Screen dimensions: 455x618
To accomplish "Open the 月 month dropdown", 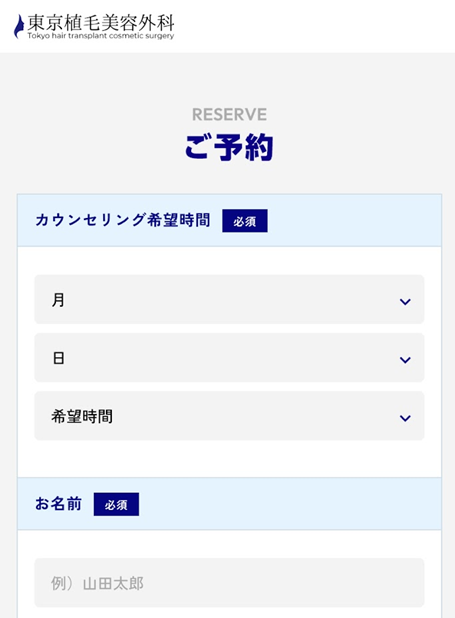I will (229, 300).
